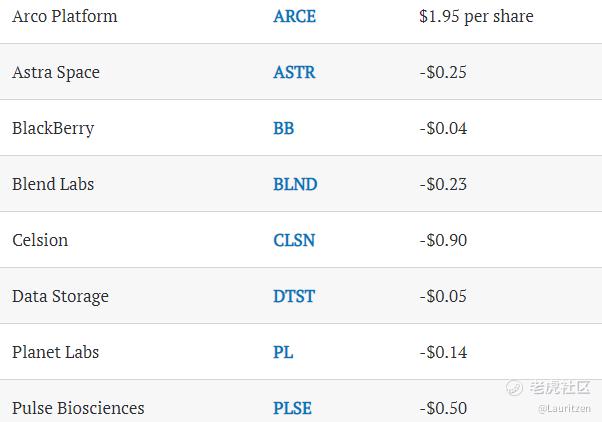Screen dimensions: 602x422
Task: Open the ARCE ticker link
Action: pos(294,17)
